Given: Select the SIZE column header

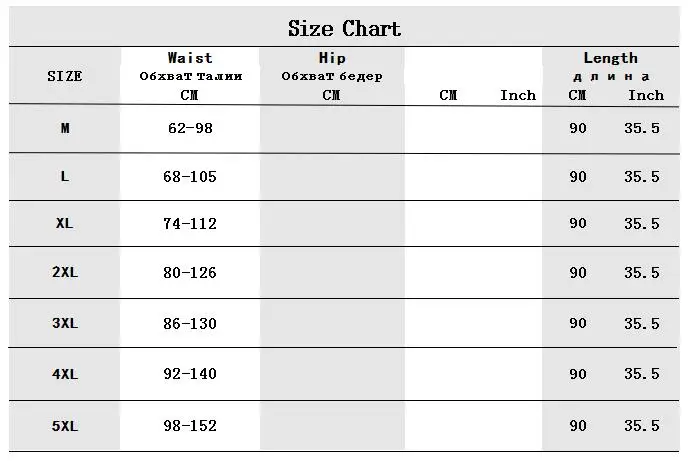Looking at the screenshot, I should (65, 76).
